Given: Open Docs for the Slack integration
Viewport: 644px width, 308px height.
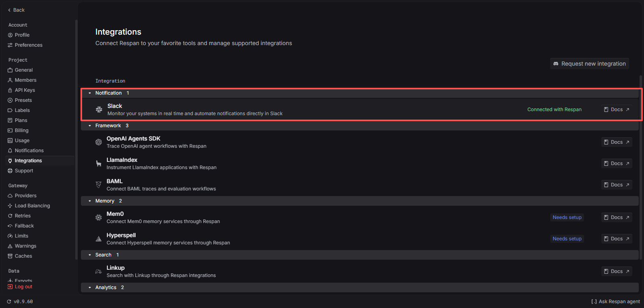Looking at the screenshot, I should pyautogui.click(x=616, y=109).
